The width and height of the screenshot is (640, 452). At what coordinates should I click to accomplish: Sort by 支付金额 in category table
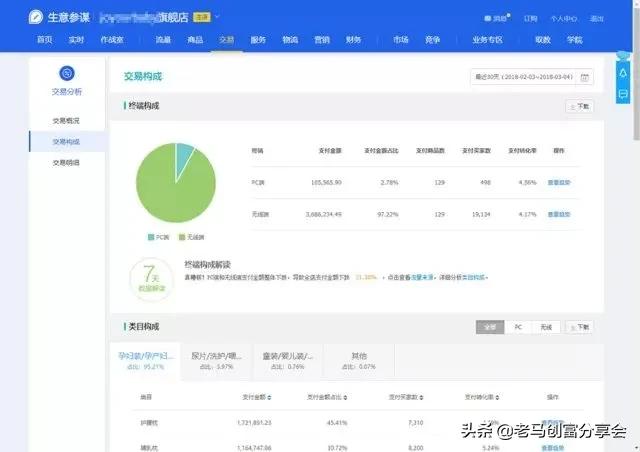257,397
